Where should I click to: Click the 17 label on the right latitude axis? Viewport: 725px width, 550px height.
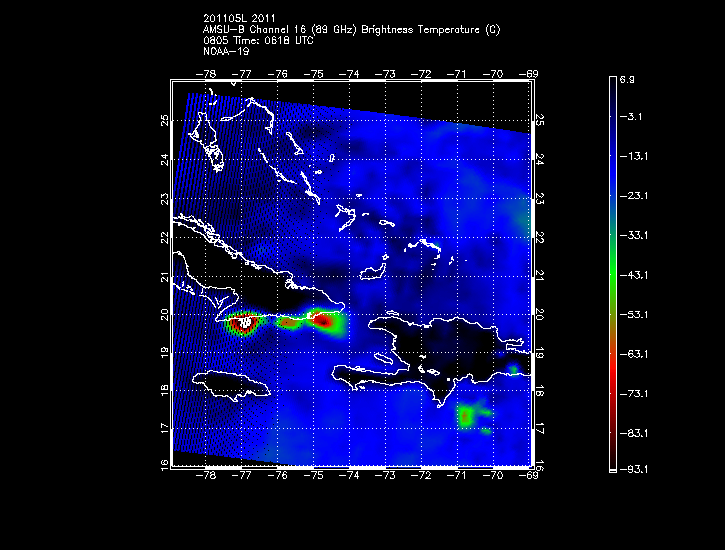539,429
